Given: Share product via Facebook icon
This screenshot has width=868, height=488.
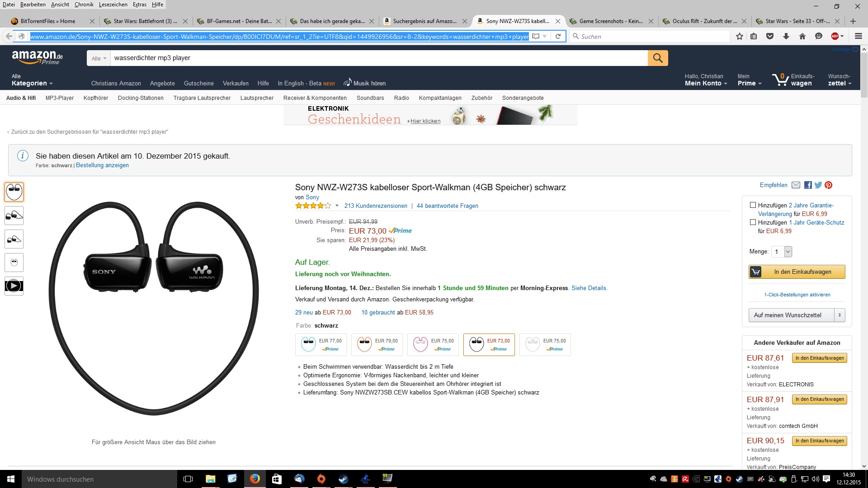Looking at the screenshot, I should point(808,185).
